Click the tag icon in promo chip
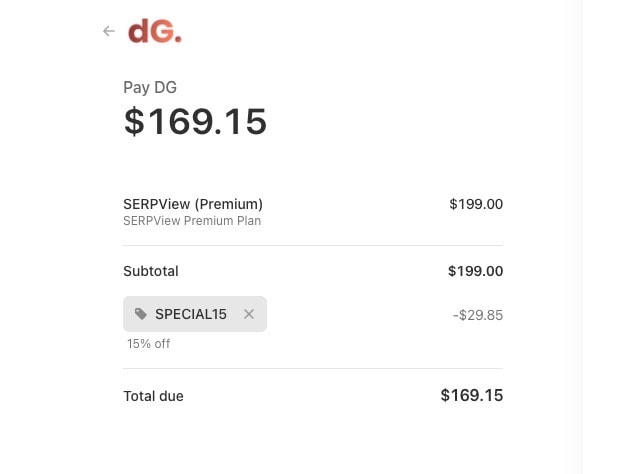617x474 pixels. [x=141, y=314]
